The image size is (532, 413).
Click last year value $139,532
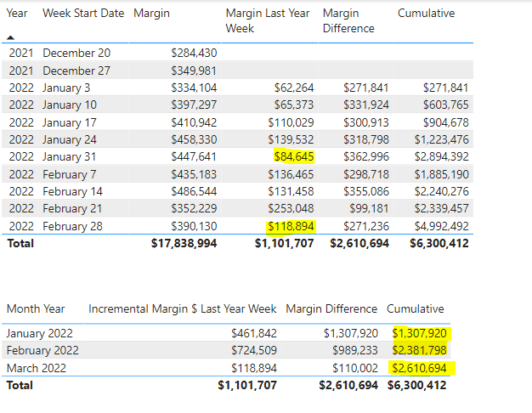click(x=291, y=139)
